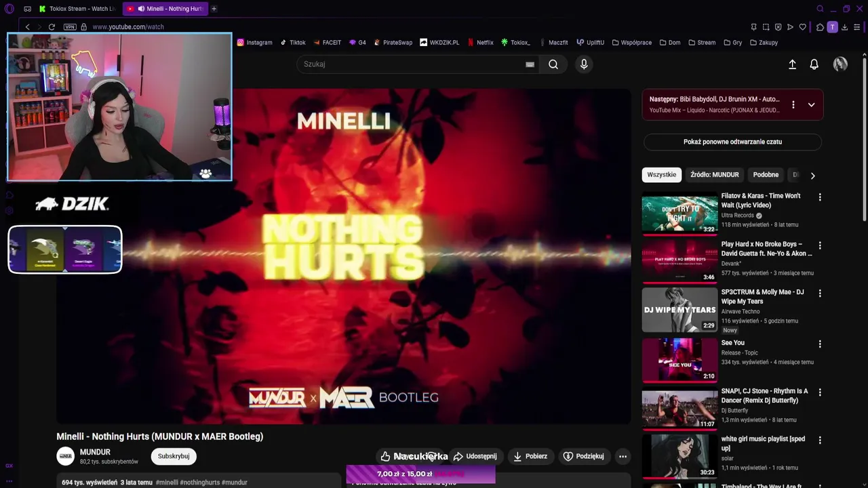Image resolution: width=868 pixels, height=488 pixels.
Task: Click the YouTube address bar URL
Action: coord(128,26)
